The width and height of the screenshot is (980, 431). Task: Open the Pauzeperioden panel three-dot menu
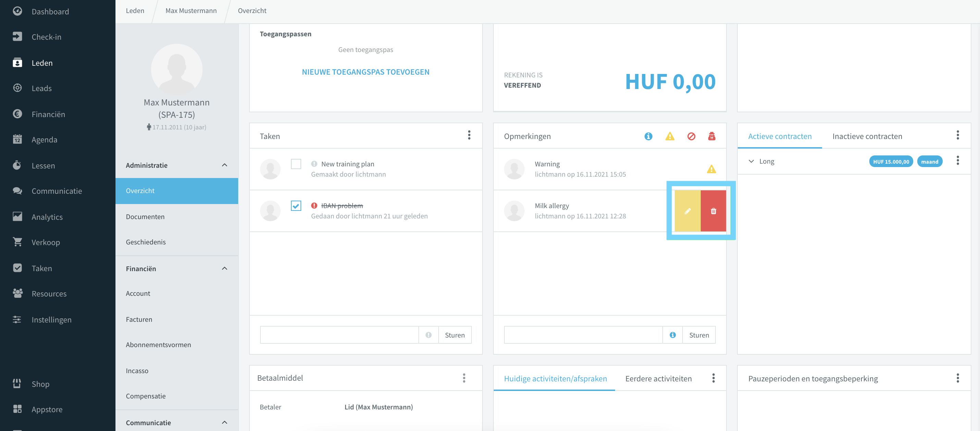pos(957,378)
